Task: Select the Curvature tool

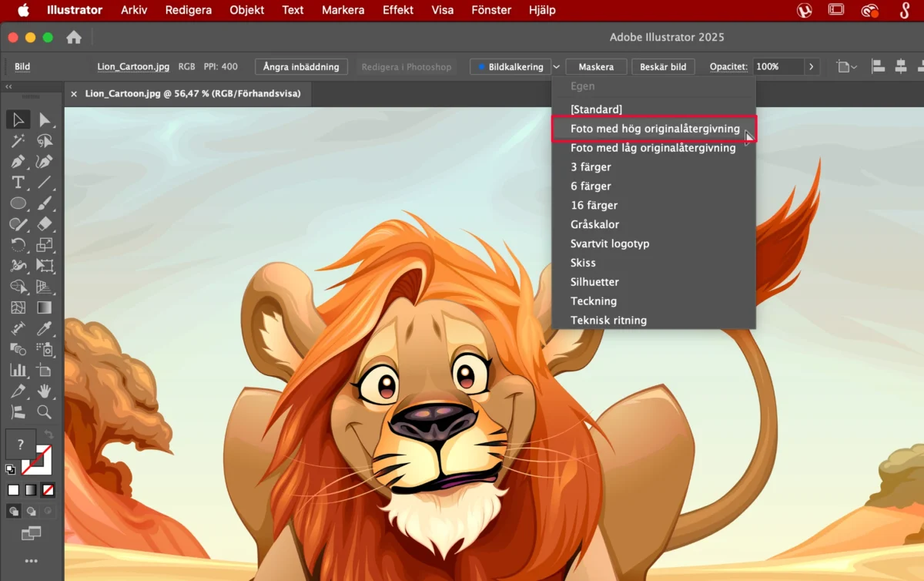Action: coord(45,162)
